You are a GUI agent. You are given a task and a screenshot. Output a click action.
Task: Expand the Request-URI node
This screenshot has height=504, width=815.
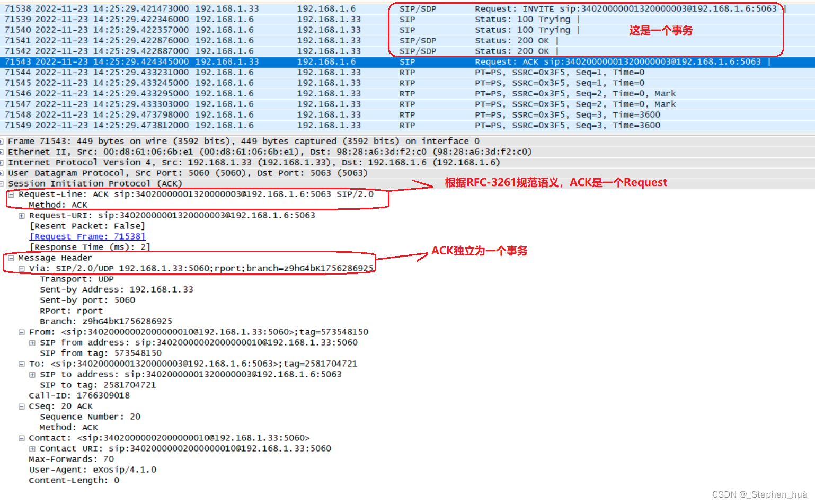coord(22,216)
